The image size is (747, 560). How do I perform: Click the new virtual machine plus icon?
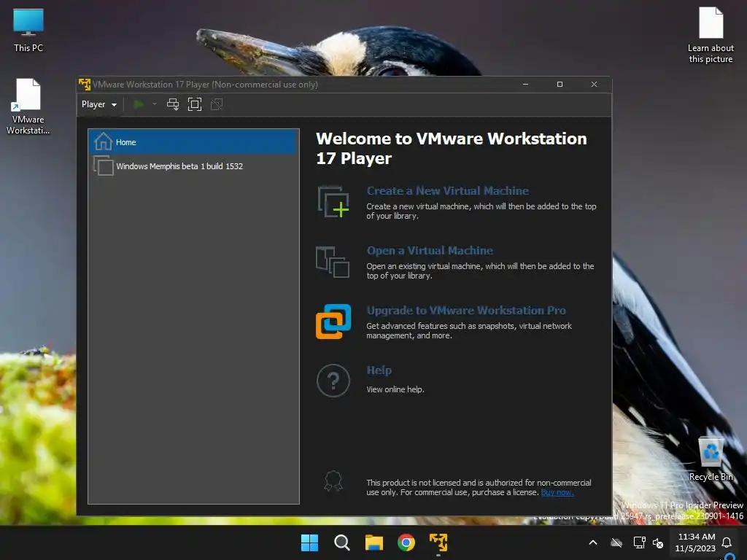(x=333, y=202)
